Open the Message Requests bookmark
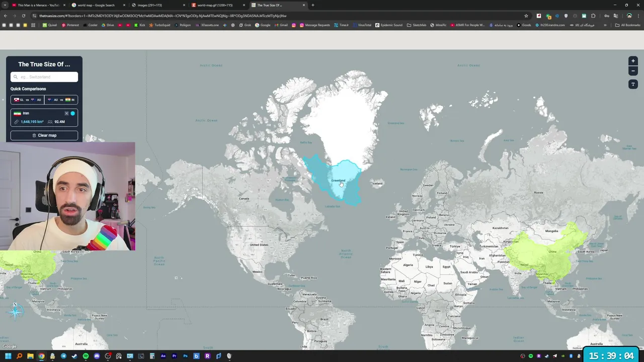Viewport: 644px width, 362px height. pos(315,25)
